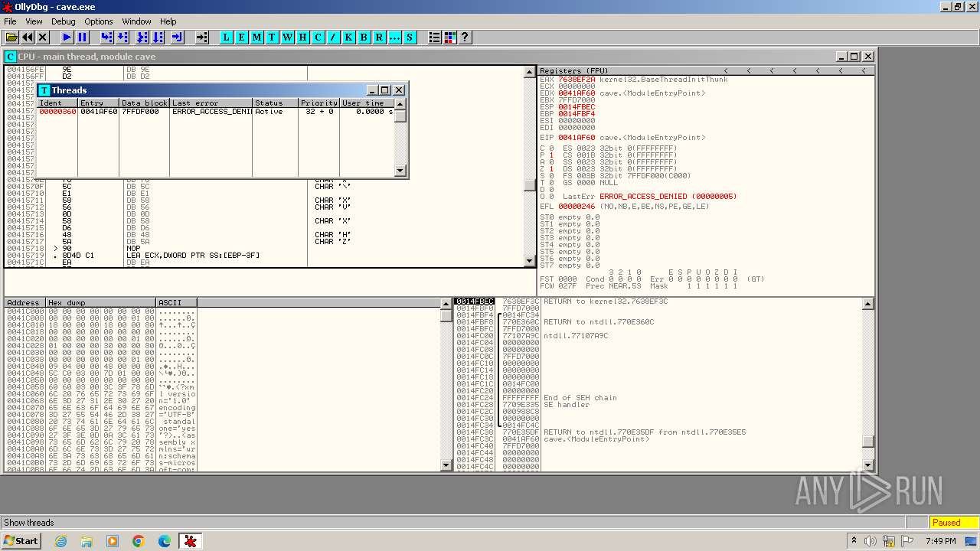Select stack entry RETURN to kernel32.7638EF3C

pos(606,302)
